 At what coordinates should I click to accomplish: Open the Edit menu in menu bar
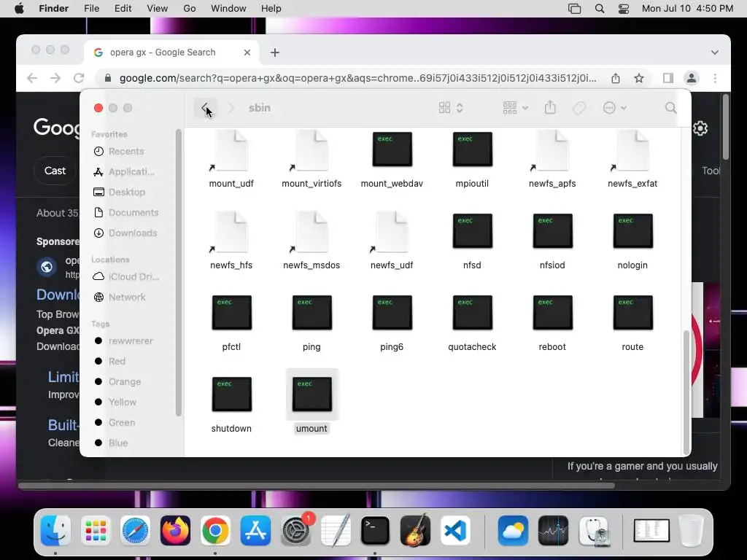click(123, 9)
